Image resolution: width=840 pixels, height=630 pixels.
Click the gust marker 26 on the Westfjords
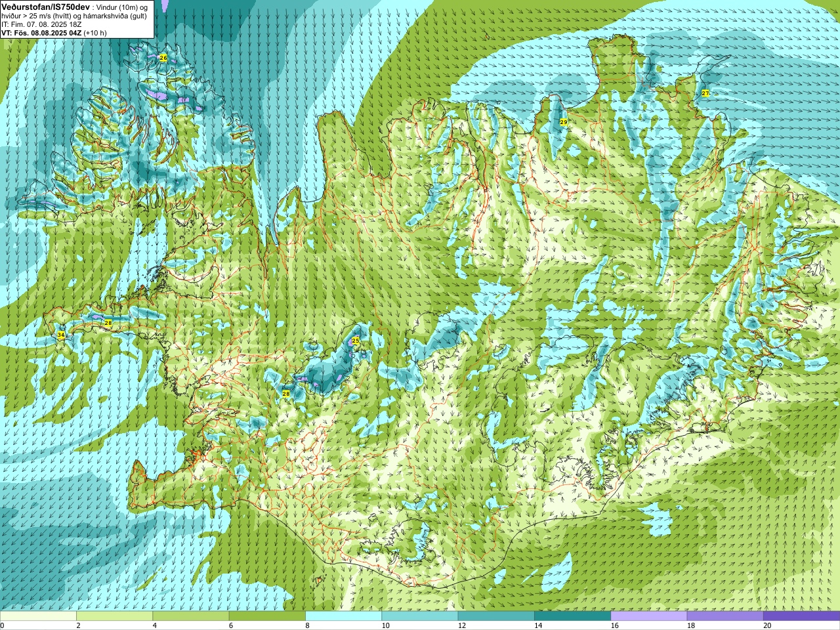point(163,58)
